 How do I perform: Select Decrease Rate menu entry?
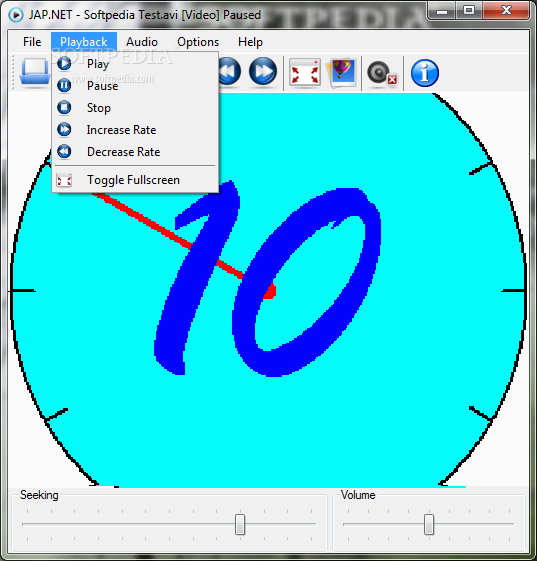[135, 151]
